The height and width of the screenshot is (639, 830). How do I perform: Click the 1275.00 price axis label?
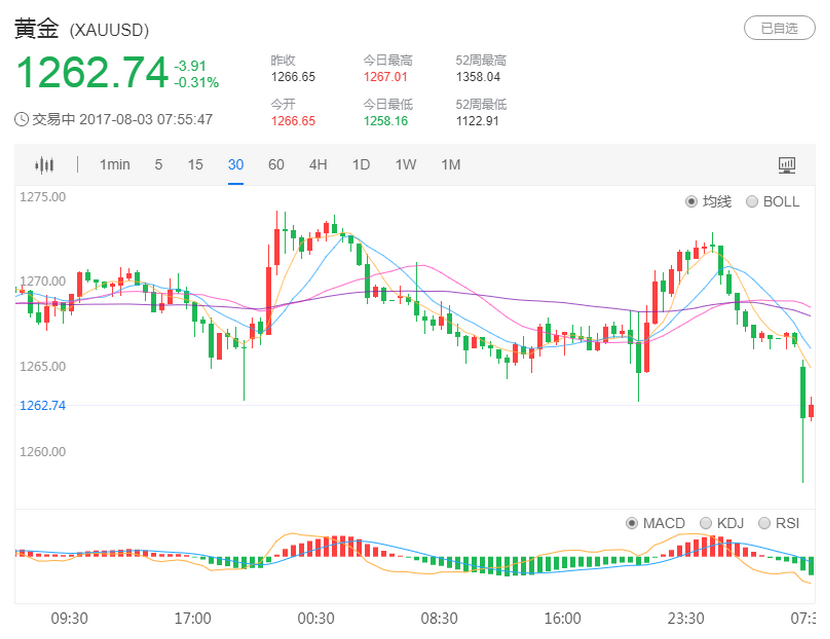[43, 197]
